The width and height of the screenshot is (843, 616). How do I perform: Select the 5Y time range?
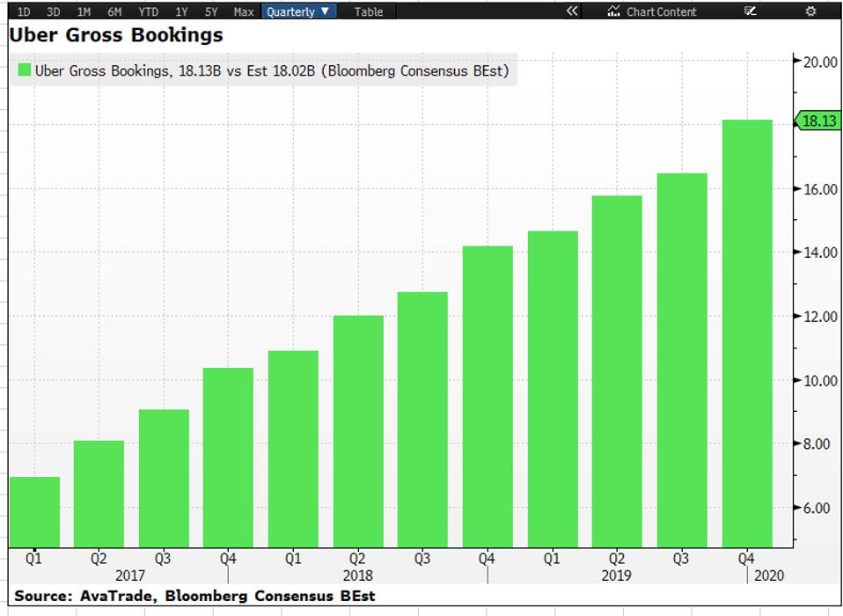tap(211, 11)
